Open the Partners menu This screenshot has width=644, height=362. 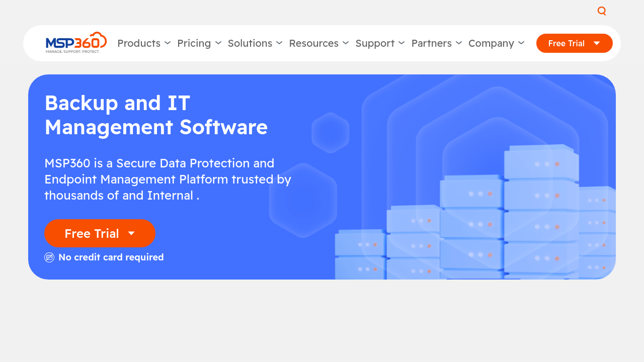click(432, 43)
